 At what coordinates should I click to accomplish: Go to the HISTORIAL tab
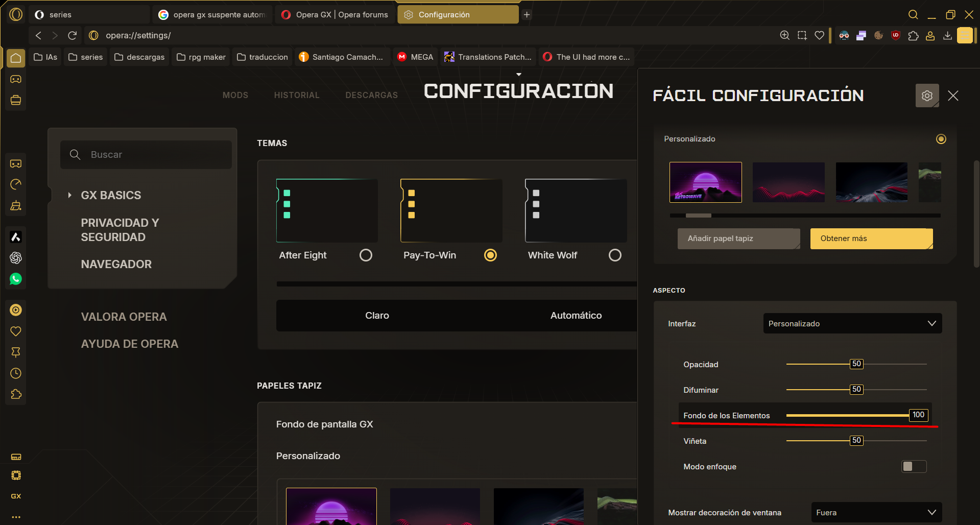297,95
